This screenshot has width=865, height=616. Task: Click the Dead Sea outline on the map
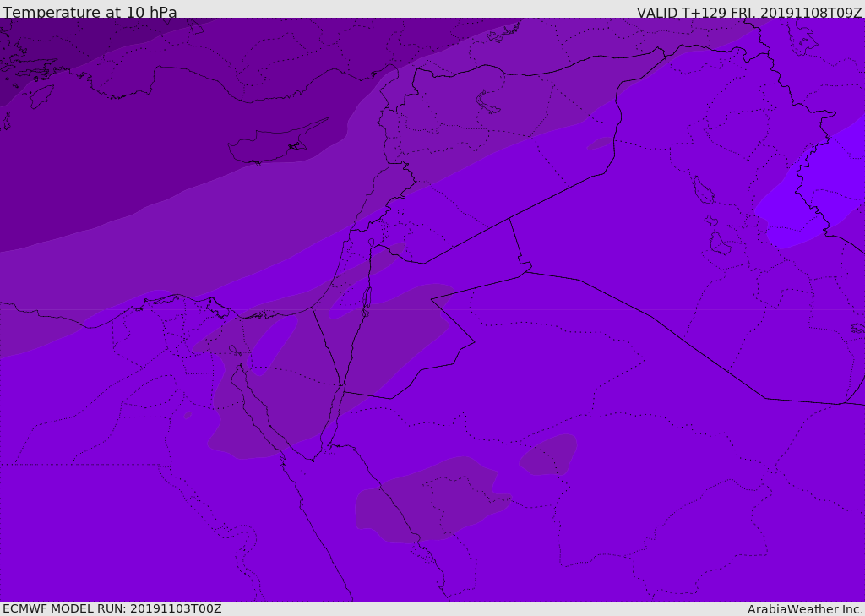pyautogui.click(x=367, y=301)
